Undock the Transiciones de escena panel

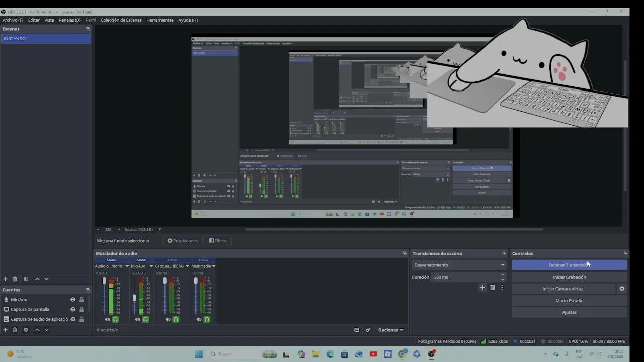pyautogui.click(x=504, y=253)
